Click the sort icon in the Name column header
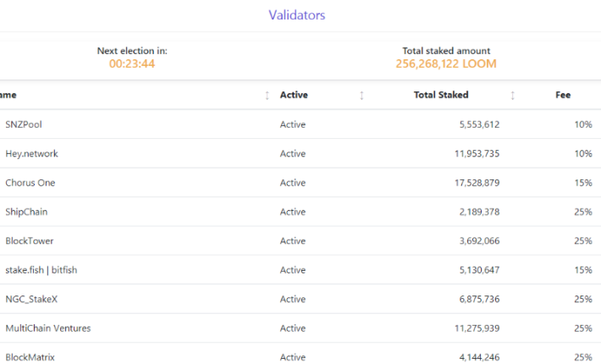Image resolution: width=601 pixels, height=364 pixels. tap(267, 96)
